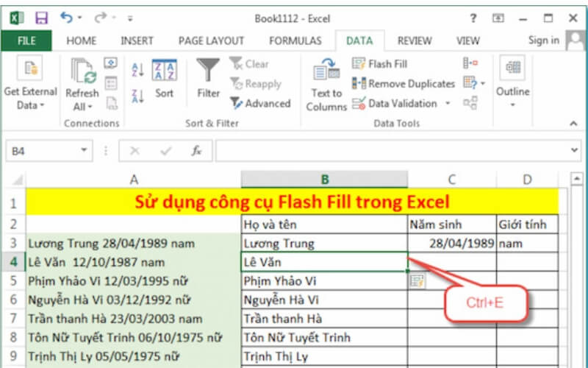Click the Save icon in quick access toolbar
The image size is (588, 368).
coord(41,18)
